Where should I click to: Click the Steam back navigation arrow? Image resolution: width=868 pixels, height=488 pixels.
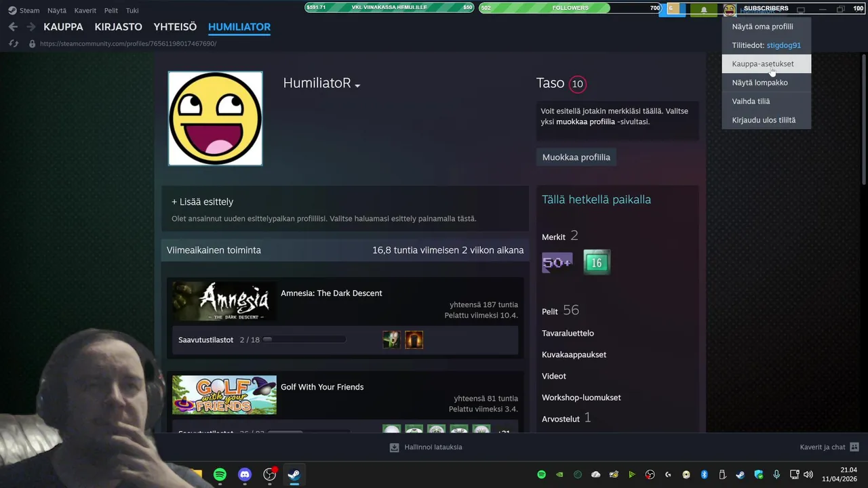[13, 26]
